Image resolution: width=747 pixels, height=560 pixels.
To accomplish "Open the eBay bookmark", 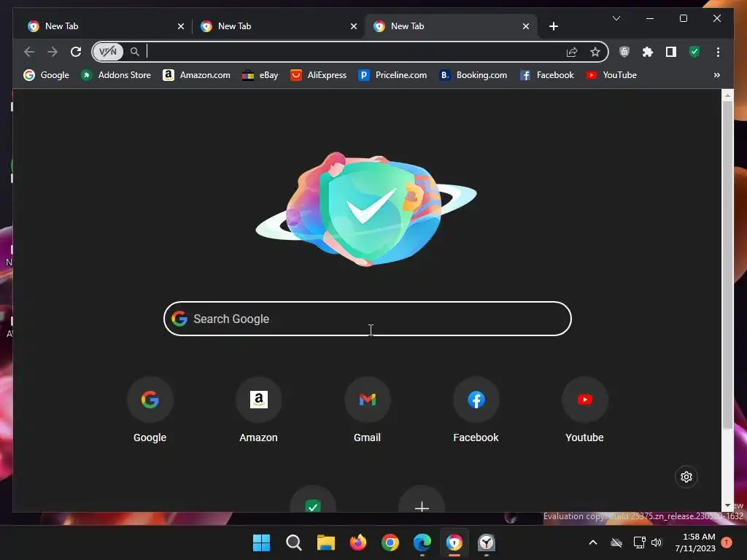I will point(260,75).
